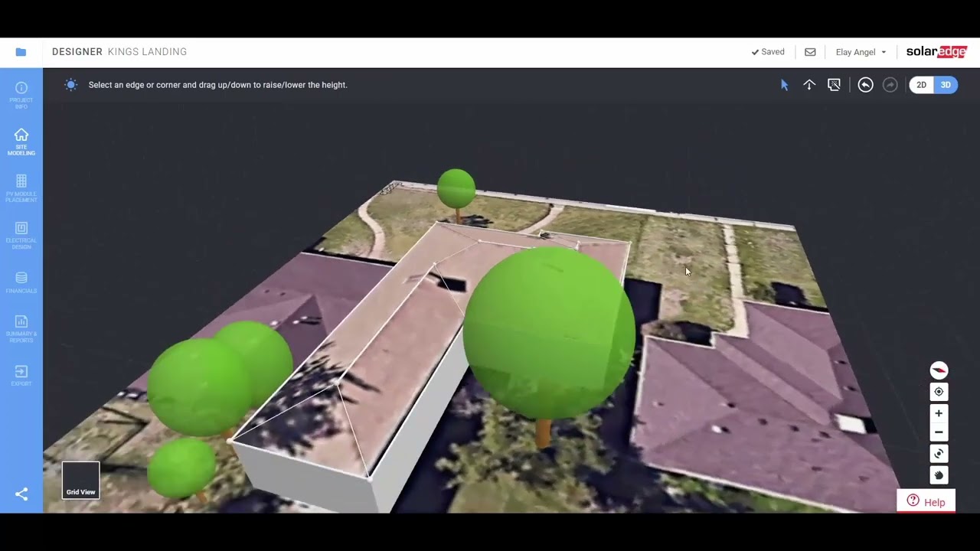Viewport: 980px width, 551px height.
Task: Select the orbit rotate tool
Action: [x=939, y=454]
